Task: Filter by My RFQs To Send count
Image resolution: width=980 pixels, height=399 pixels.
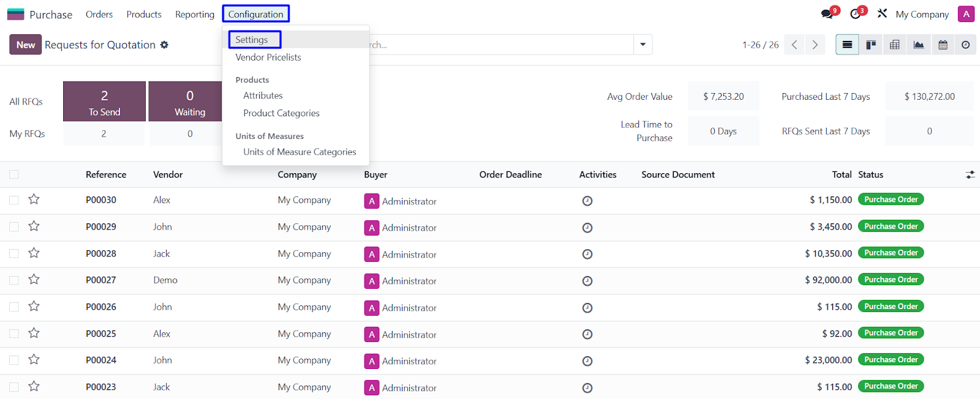Action: pos(104,133)
